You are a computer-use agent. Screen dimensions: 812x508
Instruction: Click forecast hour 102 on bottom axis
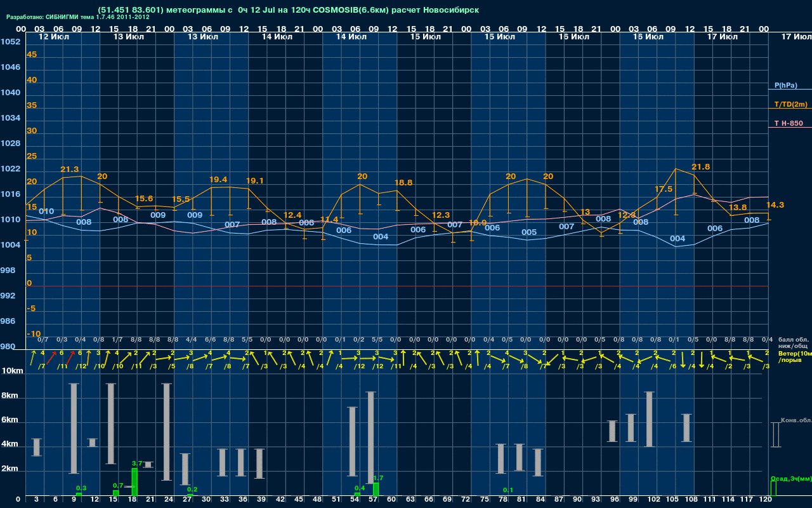tap(654, 500)
